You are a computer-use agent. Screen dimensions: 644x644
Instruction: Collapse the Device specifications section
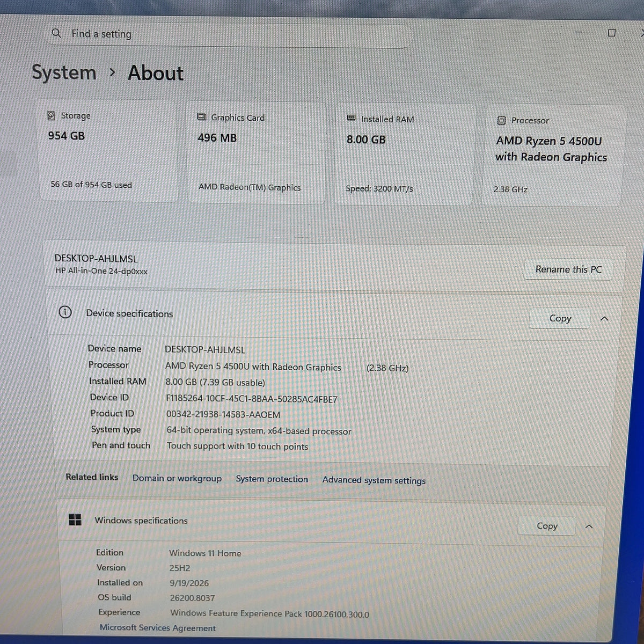point(604,319)
